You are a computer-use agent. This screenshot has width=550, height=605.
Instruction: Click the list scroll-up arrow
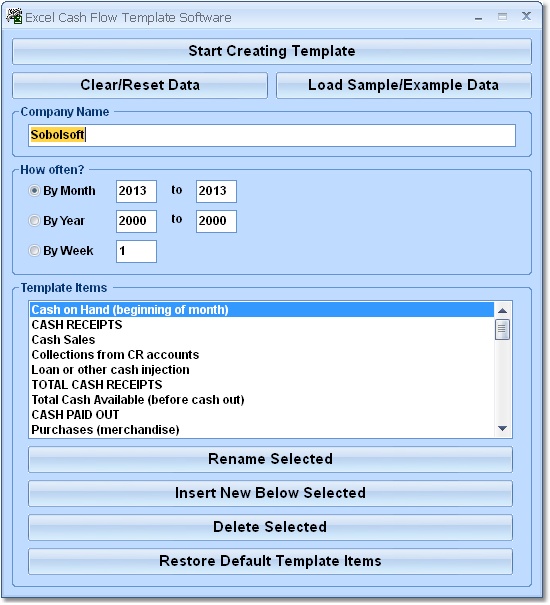[502, 311]
